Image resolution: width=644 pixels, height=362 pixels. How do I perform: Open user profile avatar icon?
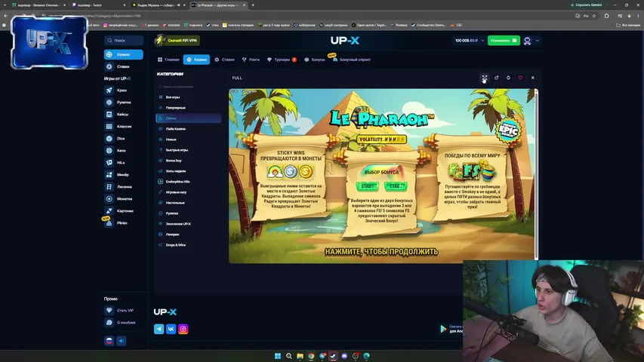pyautogui.click(x=528, y=41)
